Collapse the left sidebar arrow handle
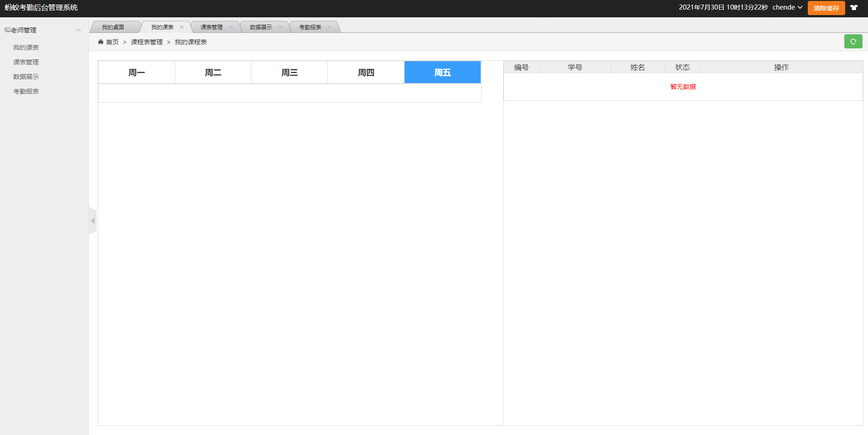Viewport: 868px width, 435px height. (x=93, y=221)
